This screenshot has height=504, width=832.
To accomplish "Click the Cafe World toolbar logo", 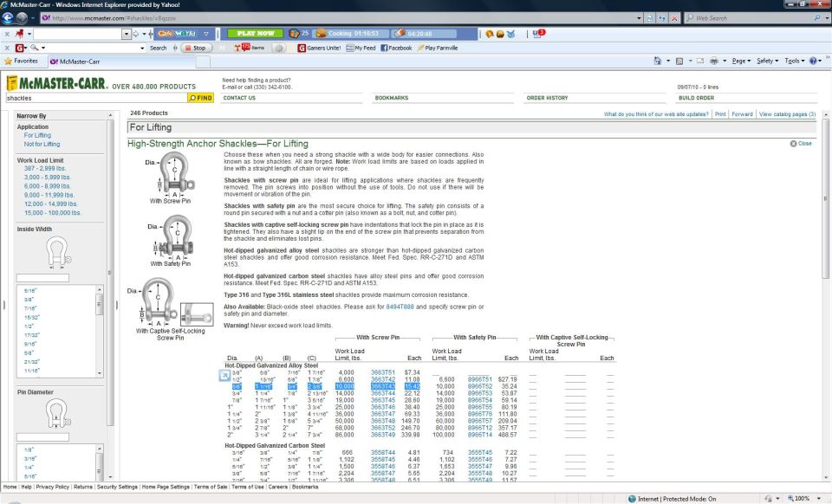I will 177,34.
